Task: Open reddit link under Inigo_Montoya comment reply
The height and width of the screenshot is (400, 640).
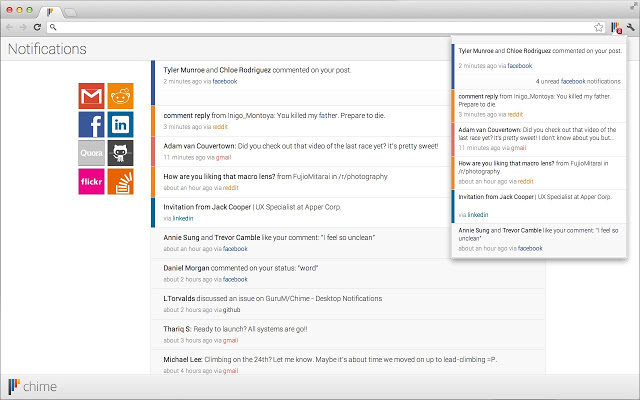Action: pyautogui.click(x=220, y=127)
